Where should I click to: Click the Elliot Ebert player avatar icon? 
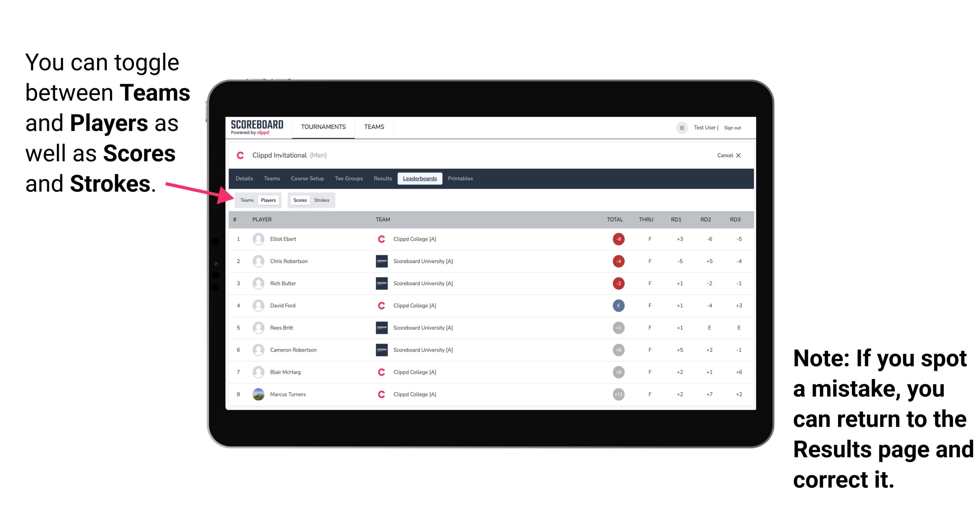click(256, 239)
